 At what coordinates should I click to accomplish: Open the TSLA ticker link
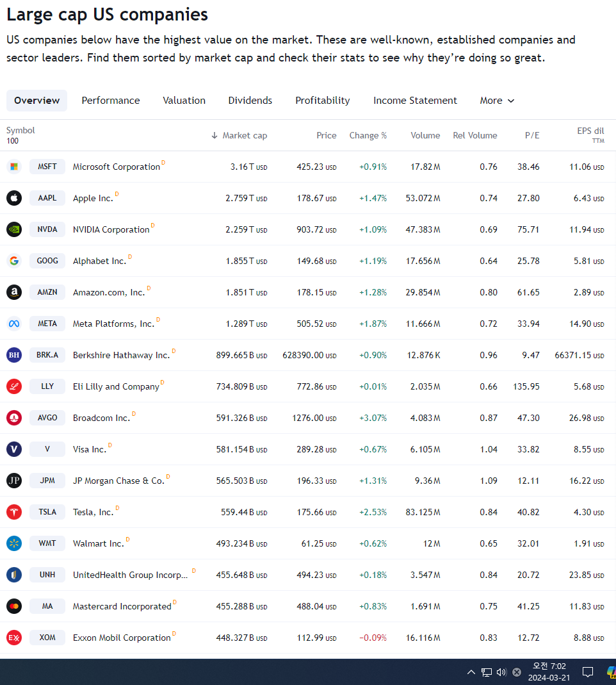pyautogui.click(x=47, y=511)
